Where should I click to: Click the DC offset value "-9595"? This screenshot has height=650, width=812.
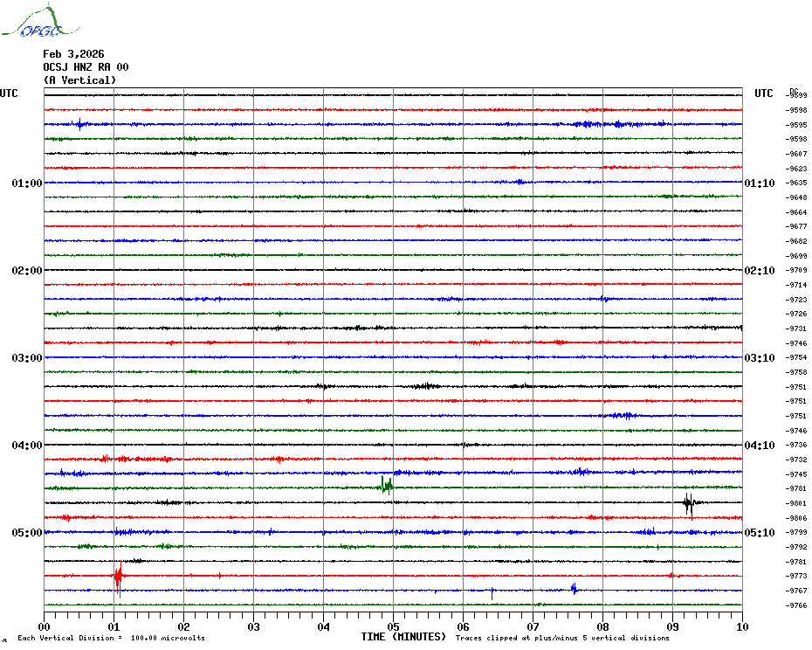(796, 125)
